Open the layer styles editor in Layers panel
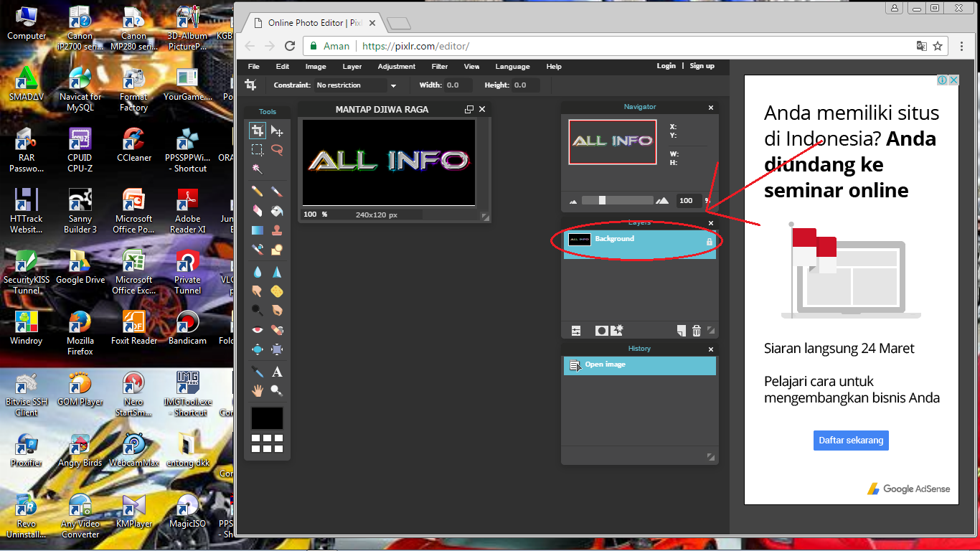 click(x=576, y=330)
